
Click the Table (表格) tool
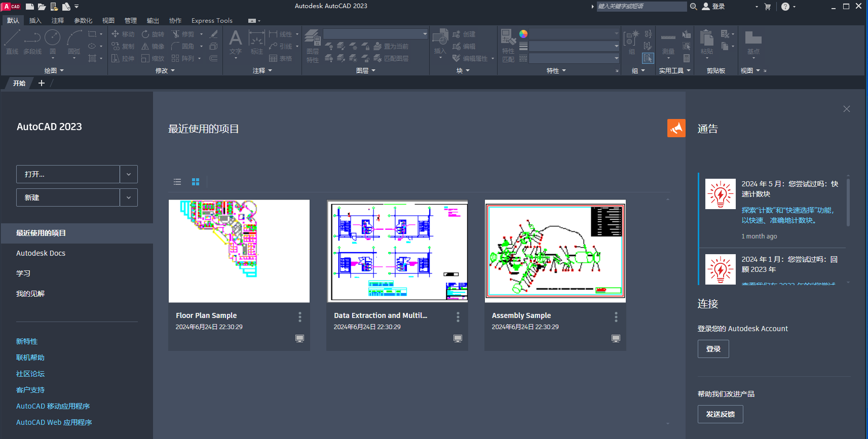click(281, 58)
